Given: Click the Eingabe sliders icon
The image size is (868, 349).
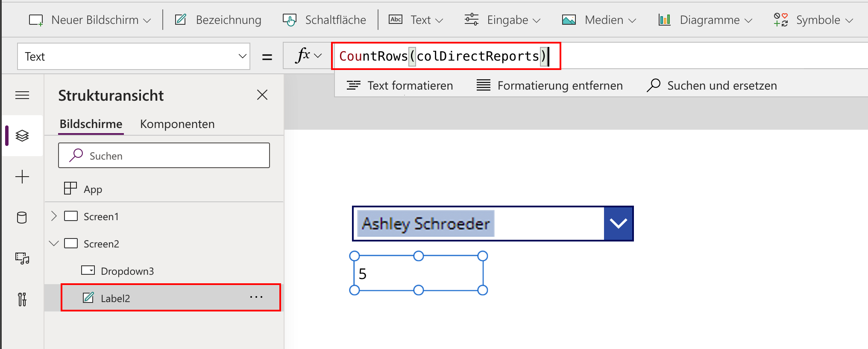Looking at the screenshot, I should [472, 20].
